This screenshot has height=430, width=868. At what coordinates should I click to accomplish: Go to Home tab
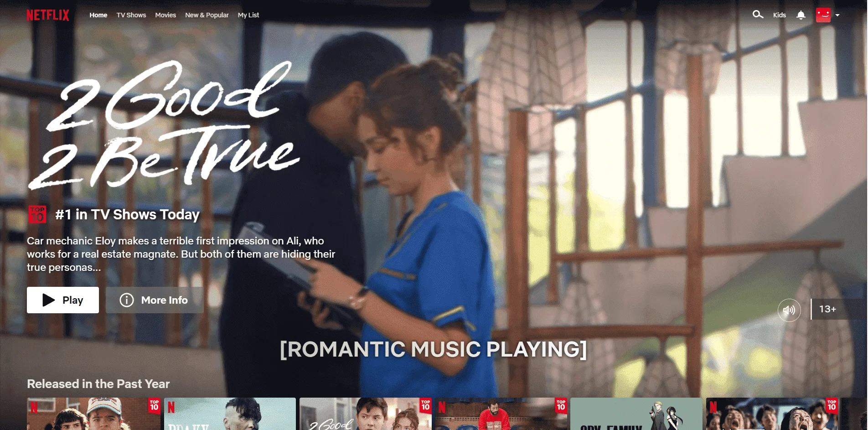tap(98, 15)
